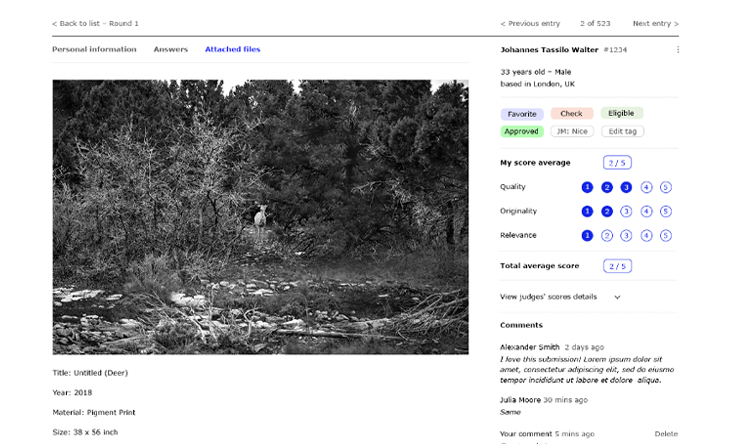The width and height of the screenshot is (733, 444).
Task: Rate Quality as 4
Action: tap(646, 187)
